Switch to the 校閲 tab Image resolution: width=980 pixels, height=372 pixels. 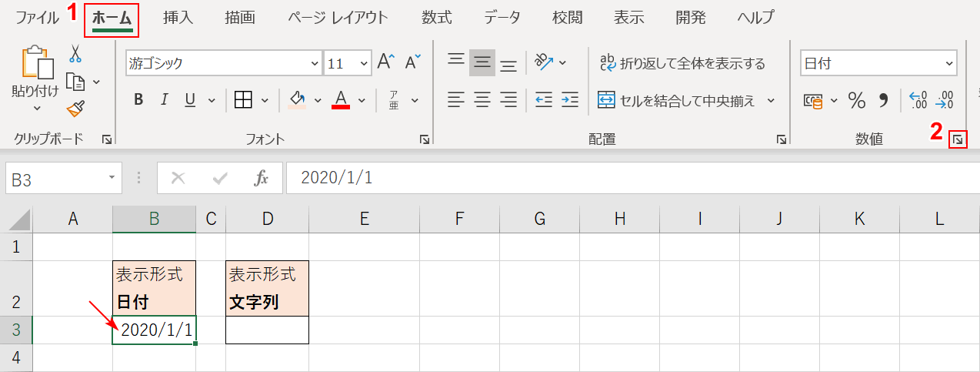[568, 17]
